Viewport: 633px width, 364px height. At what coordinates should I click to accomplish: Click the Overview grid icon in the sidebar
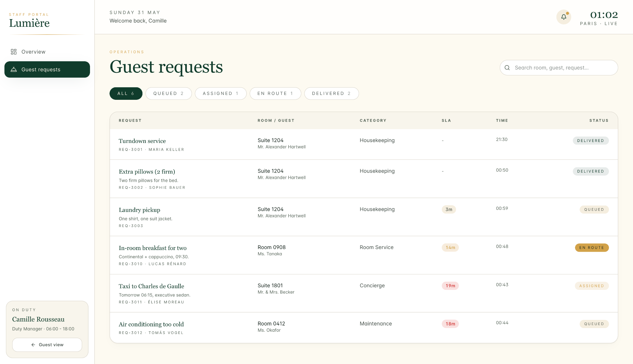coord(14,52)
